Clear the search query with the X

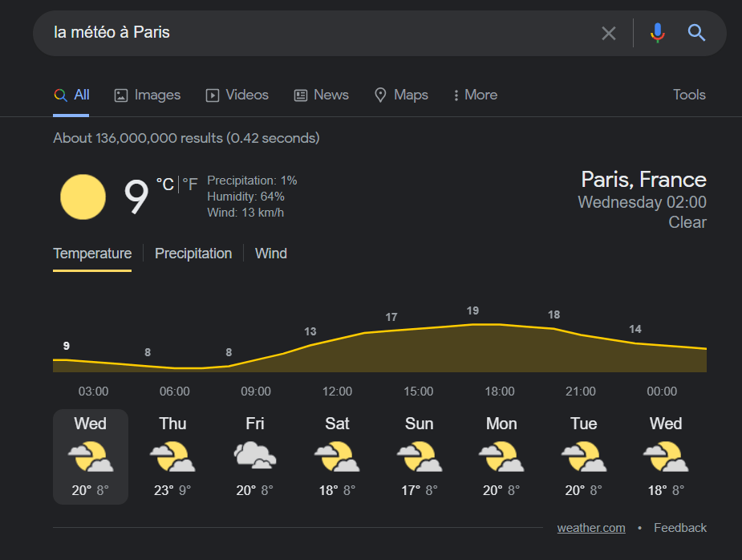point(608,33)
